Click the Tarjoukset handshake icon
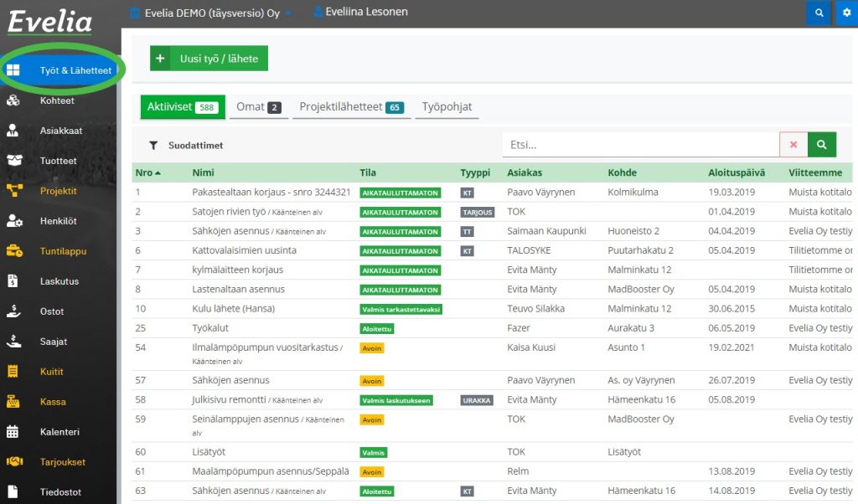 (14, 462)
